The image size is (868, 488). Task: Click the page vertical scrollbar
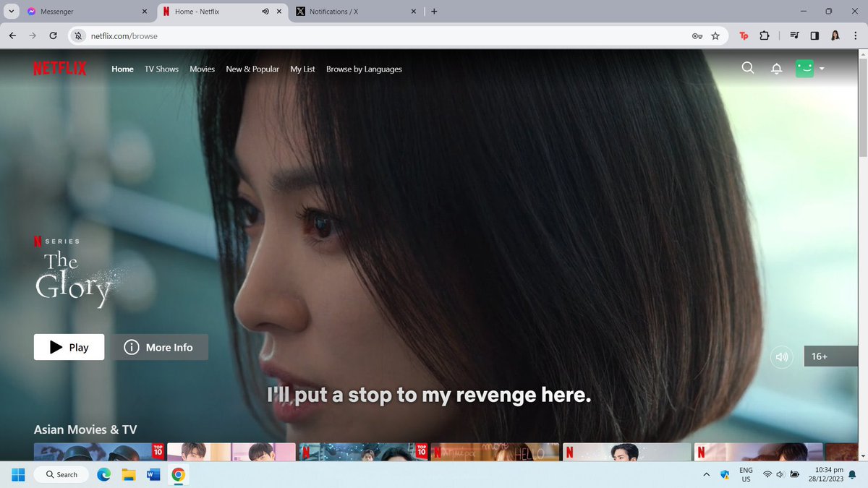click(862, 108)
